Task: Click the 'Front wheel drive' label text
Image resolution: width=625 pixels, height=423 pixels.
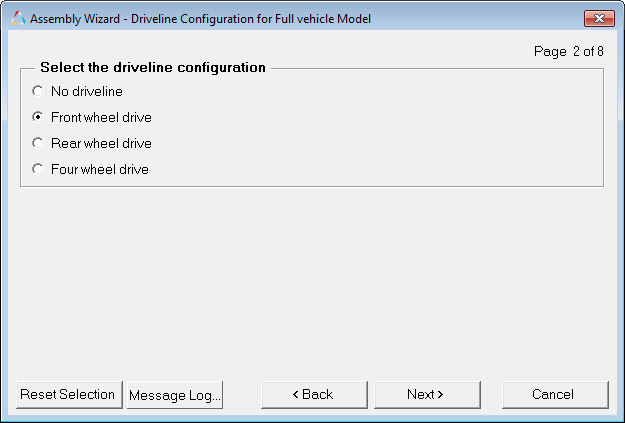Action: click(x=101, y=117)
